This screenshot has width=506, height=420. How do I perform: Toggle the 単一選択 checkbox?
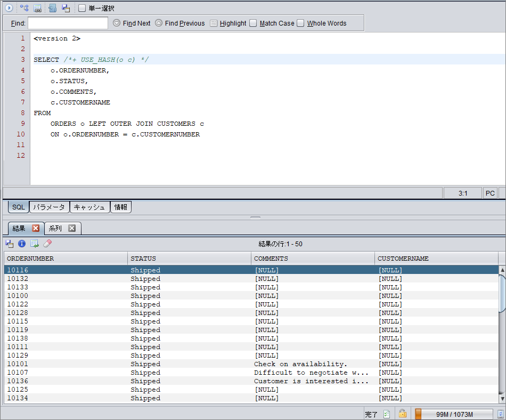click(x=82, y=8)
